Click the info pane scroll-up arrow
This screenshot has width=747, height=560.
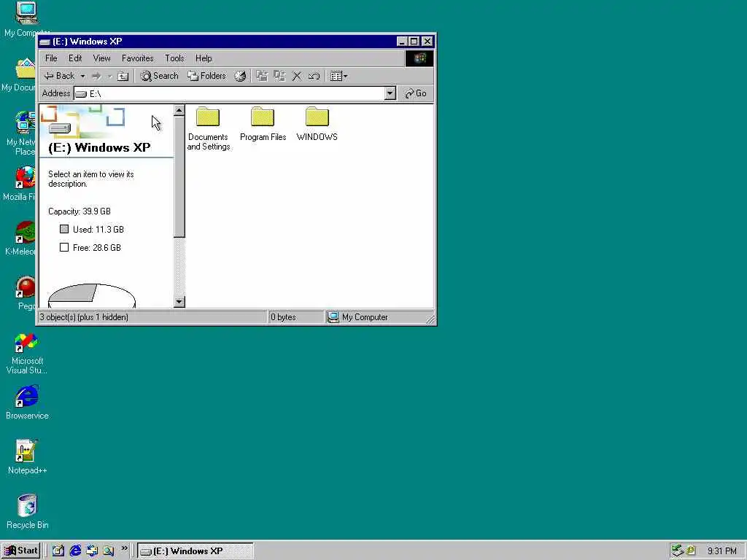179,111
